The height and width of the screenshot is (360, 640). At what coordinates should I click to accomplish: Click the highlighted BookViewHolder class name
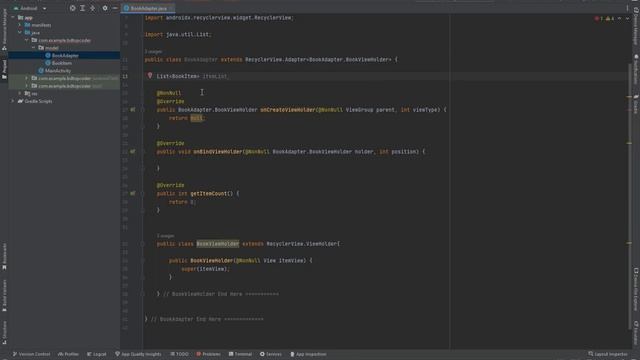[218, 244]
